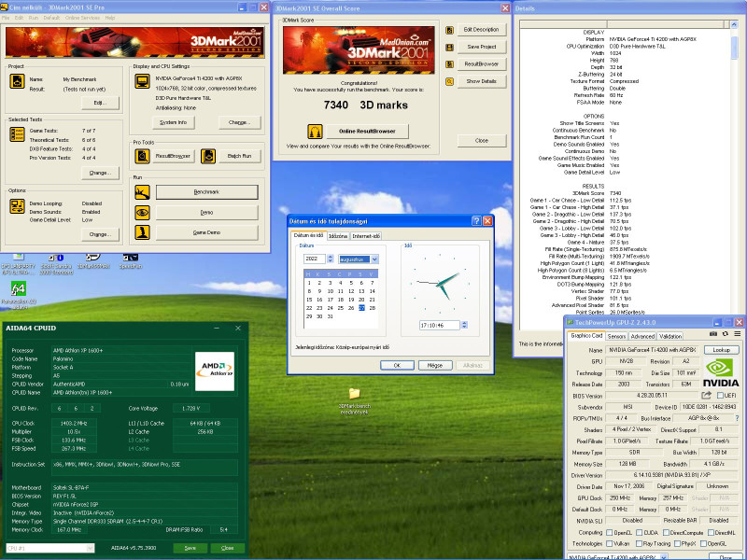Open the 3DMark desktop folder icon
The image size is (747, 560).
354,395
